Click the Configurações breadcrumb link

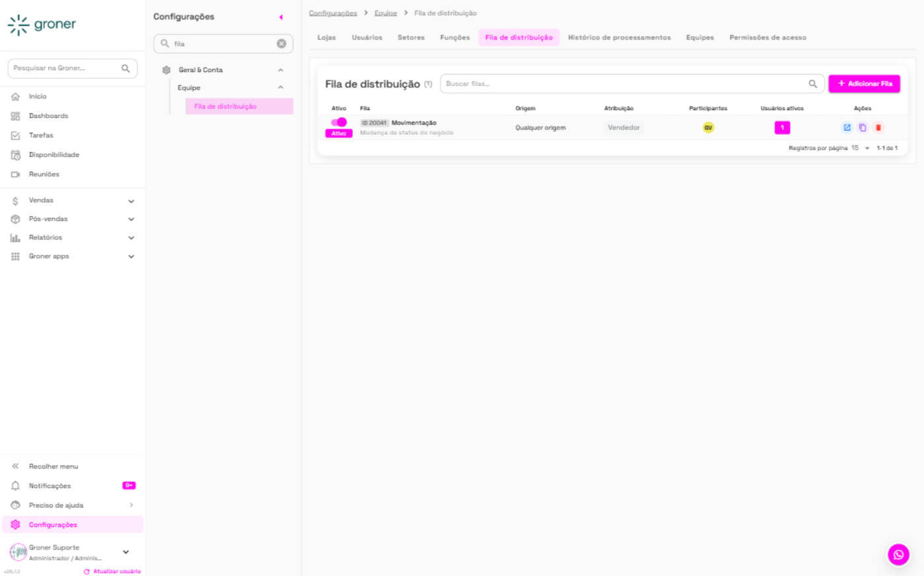click(333, 13)
